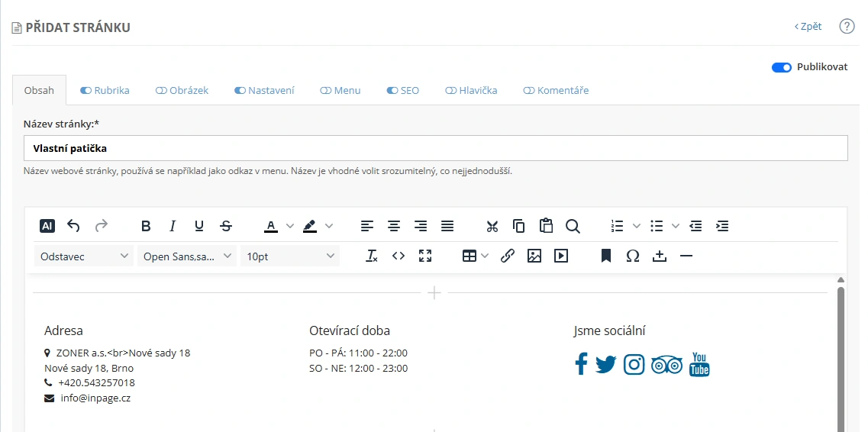Click the Název stránky input field

[x=435, y=148]
